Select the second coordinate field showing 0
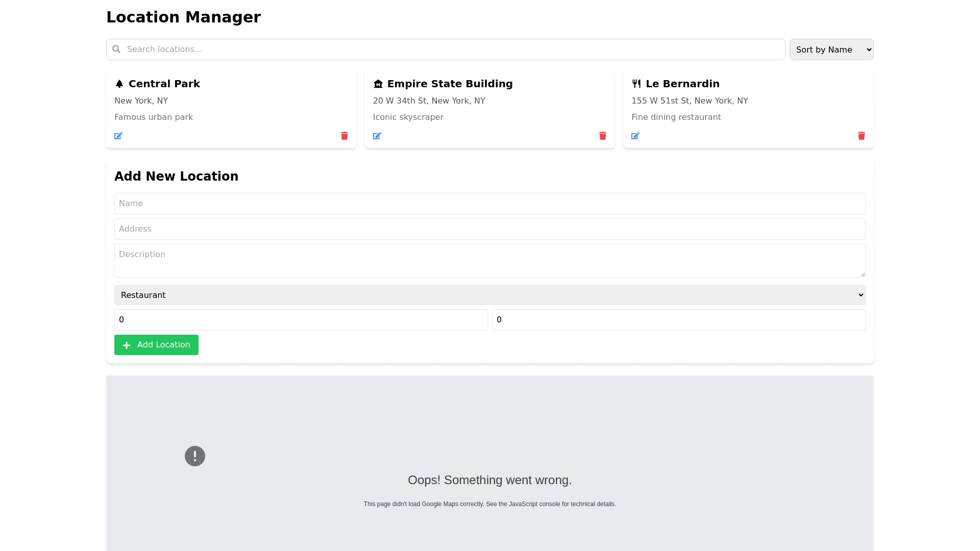 679,320
